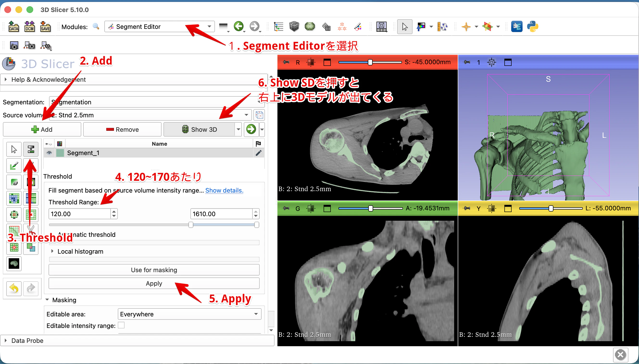Image resolution: width=639 pixels, height=364 pixels.
Task: Click the upper threshold 1610.00 field
Action: point(221,214)
